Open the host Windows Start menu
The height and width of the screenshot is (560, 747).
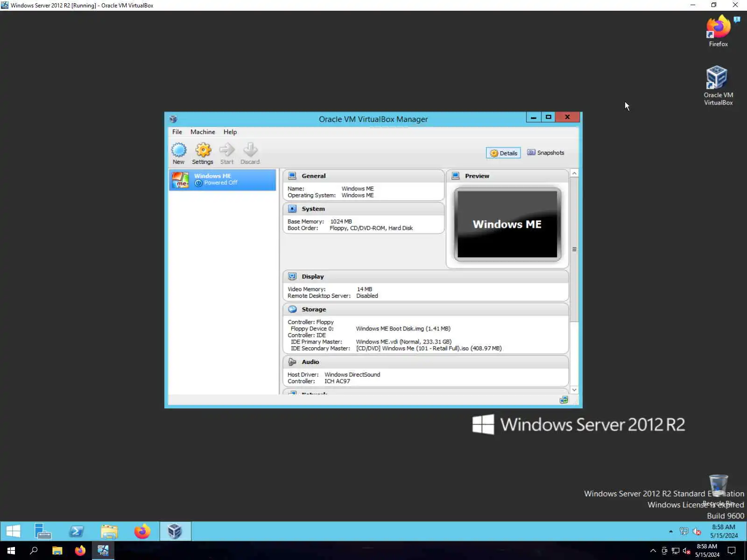point(11,551)
